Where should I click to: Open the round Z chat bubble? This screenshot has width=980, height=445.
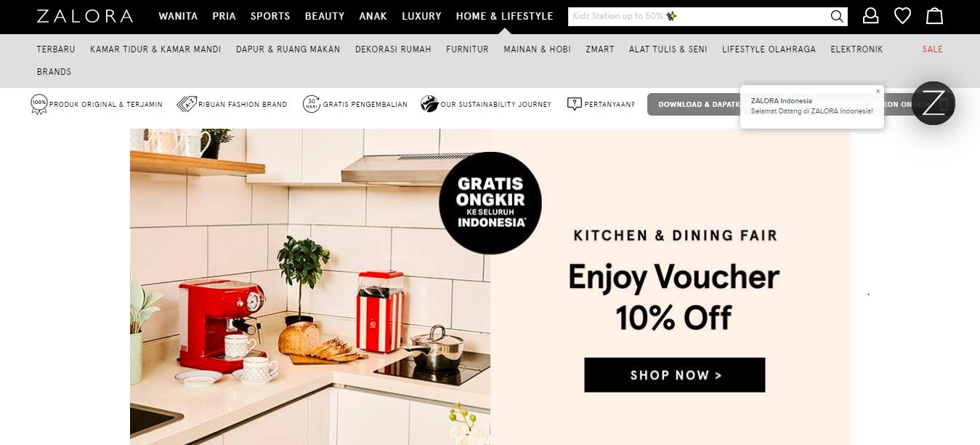pyautogui.click(x=934, y=103)
